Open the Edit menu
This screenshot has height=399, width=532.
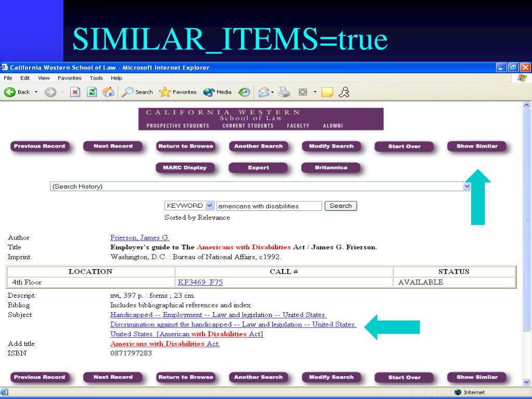click(x=25, y=78)
